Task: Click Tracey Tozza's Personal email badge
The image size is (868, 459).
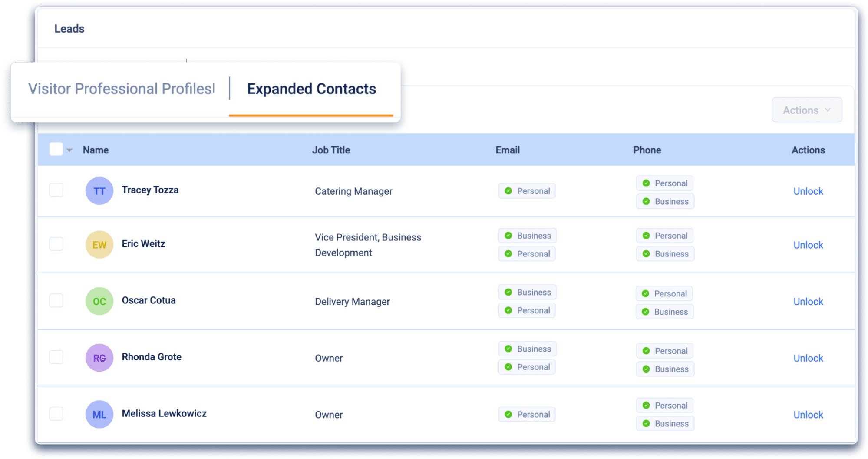Action: 527,191
